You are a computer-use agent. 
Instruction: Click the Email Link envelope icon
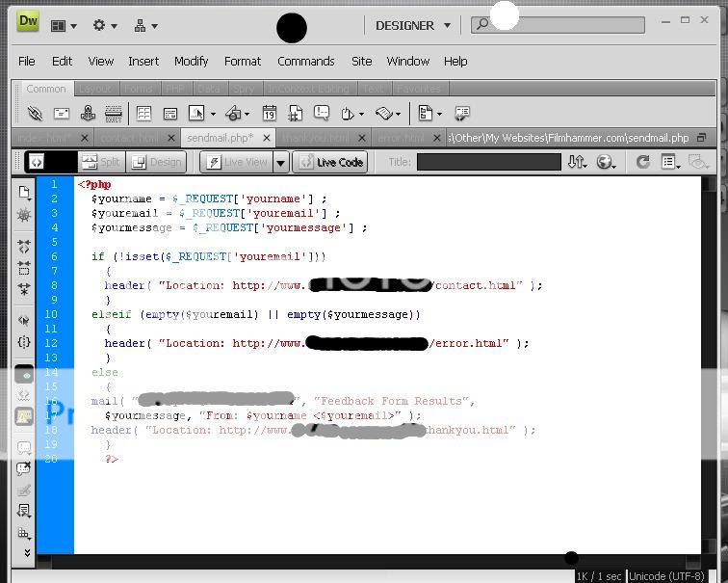[x=61, y=114]
